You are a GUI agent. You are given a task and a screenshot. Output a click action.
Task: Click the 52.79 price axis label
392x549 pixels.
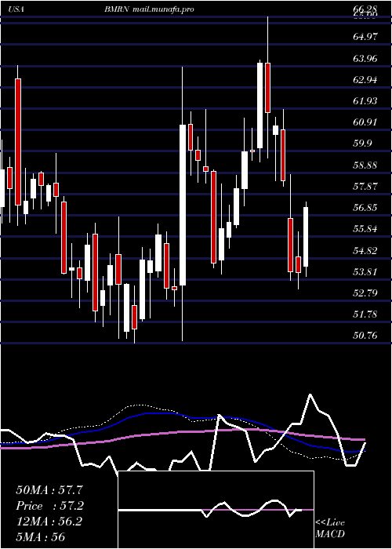[365, 293]
